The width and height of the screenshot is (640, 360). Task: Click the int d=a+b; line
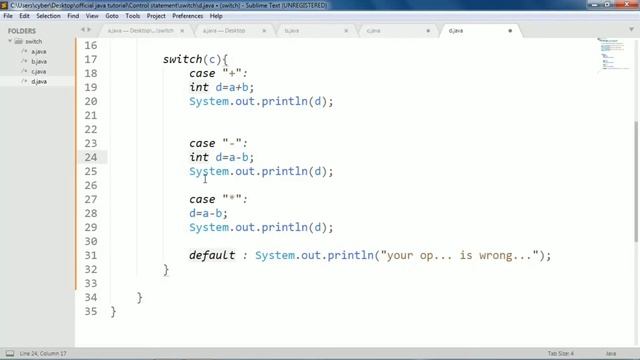click(x=222, y=87)
